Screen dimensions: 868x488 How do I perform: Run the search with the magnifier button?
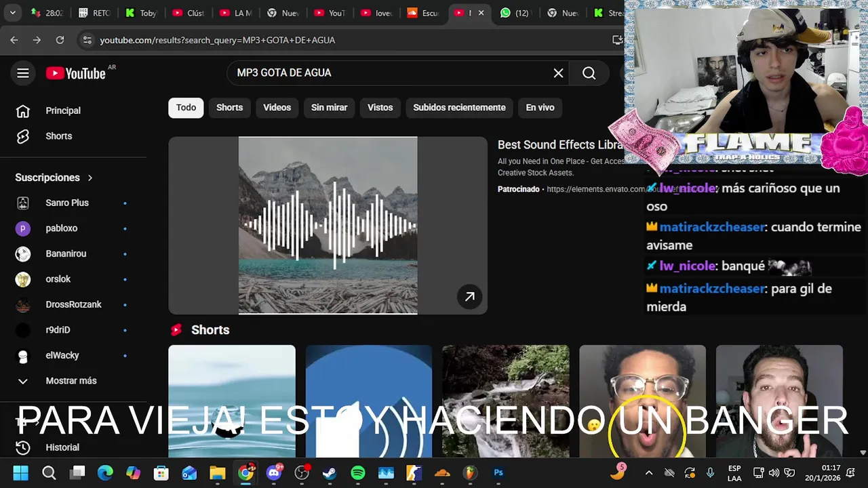(x=589, y=73)
